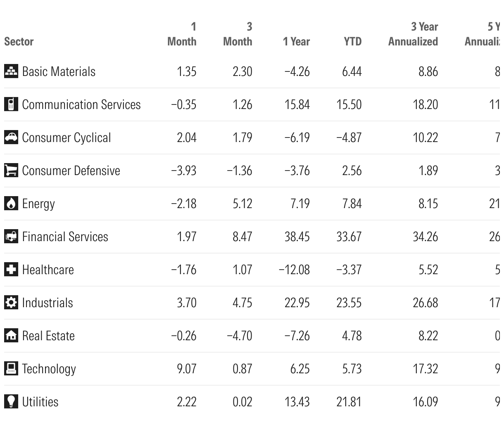Image resolution: width=504 pixels, height=422 pixels.
Task: Click the Energy flame icon
Action: (x=11, y=203)
